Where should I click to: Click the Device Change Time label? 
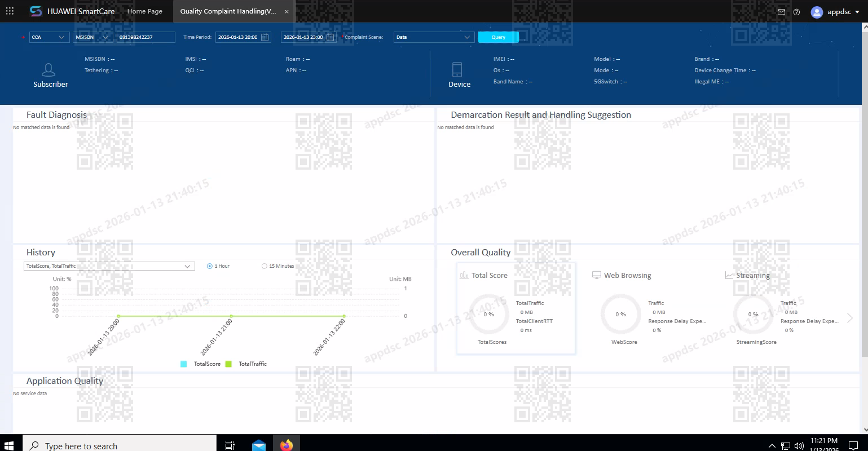[x=720, y=70]
